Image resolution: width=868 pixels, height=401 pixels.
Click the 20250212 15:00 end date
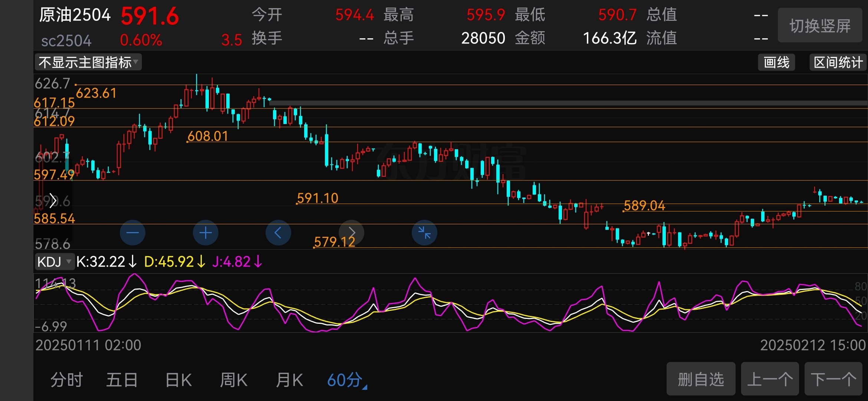(813, 345)
